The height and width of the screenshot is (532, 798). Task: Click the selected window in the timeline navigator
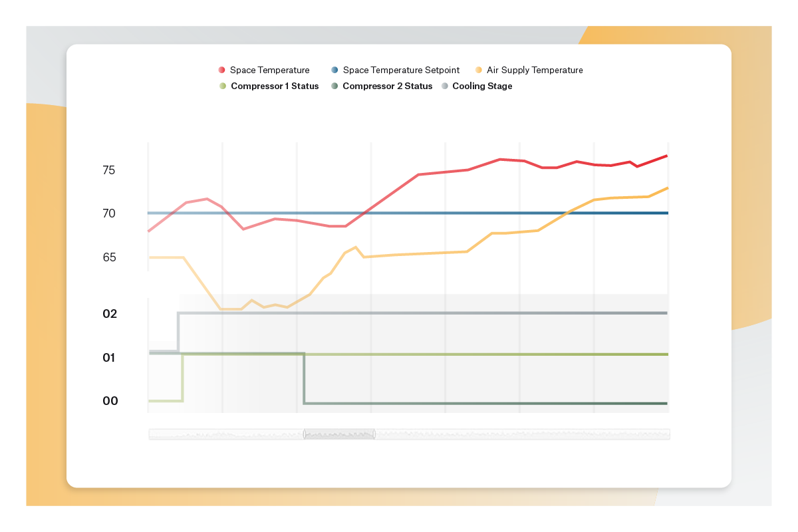(x=339, y=434)
